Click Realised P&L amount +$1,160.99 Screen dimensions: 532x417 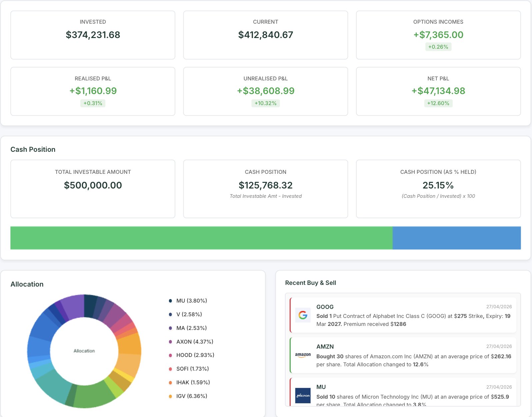[93, 91]
